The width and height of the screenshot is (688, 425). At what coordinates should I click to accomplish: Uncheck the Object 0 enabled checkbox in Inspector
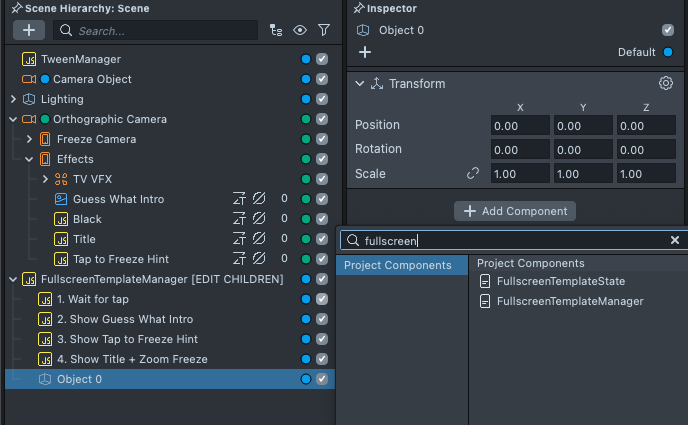tap(668, 30)
